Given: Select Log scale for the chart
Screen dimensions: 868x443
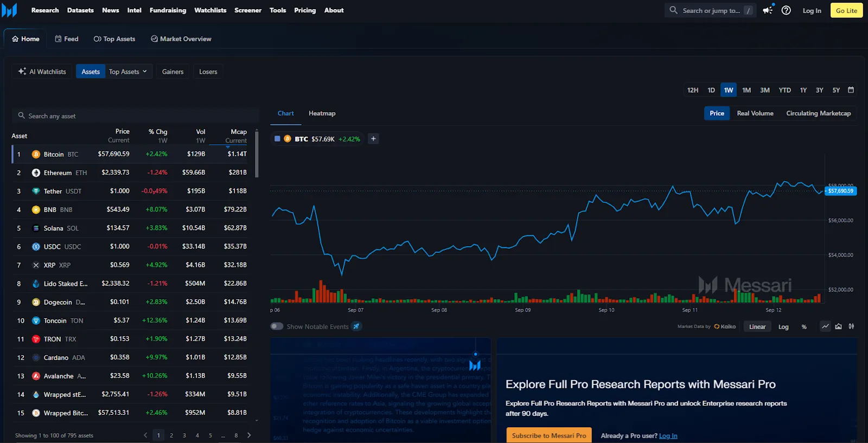Looking at the screenshot, I should pos(783,326).
